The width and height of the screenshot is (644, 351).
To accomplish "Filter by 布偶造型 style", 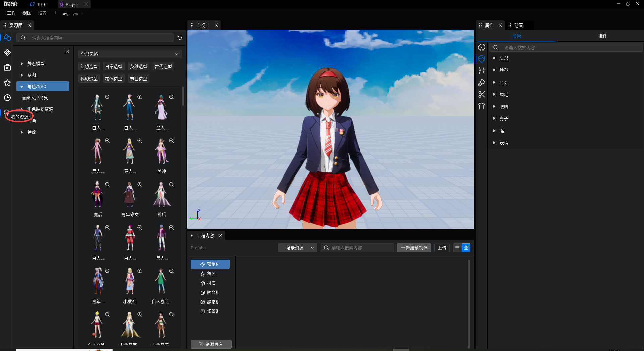I will point(114,79).
